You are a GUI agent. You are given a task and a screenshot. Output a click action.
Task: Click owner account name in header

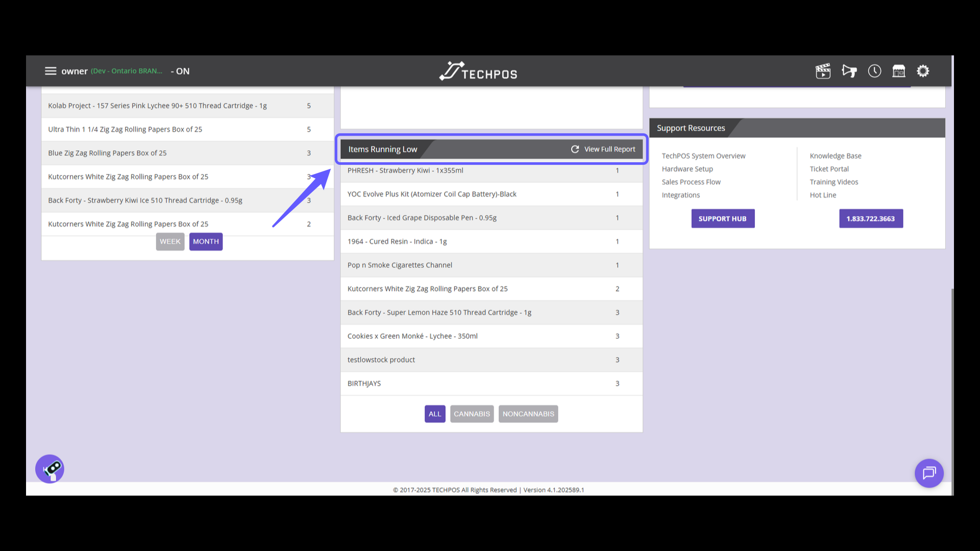click(75, 71)
